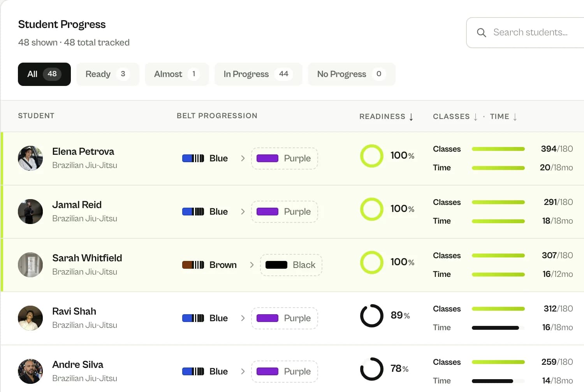
Task: Click Jamal Reid's 100% readiness ring
Action: [372, 209]
